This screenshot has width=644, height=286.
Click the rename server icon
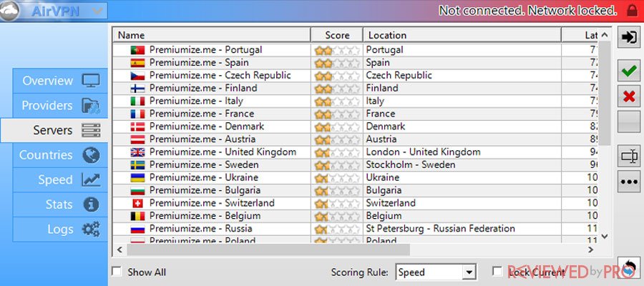(628, 157)
